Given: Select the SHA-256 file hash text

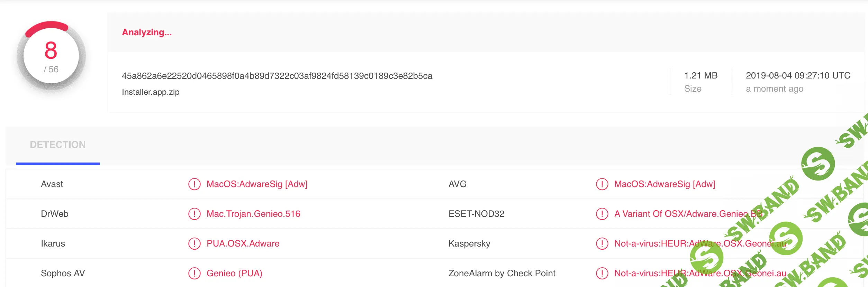Looking at the screenshot, I should [x=277, y=76].
